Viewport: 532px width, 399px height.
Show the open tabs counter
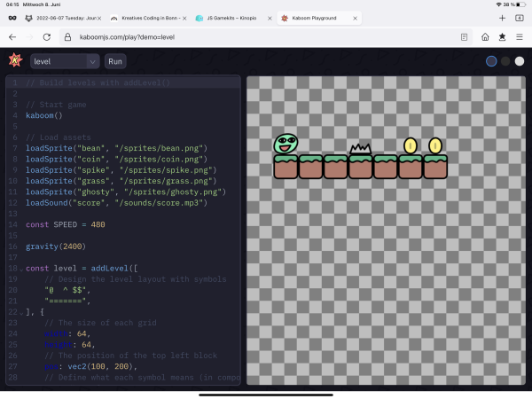tap(519, 18)
